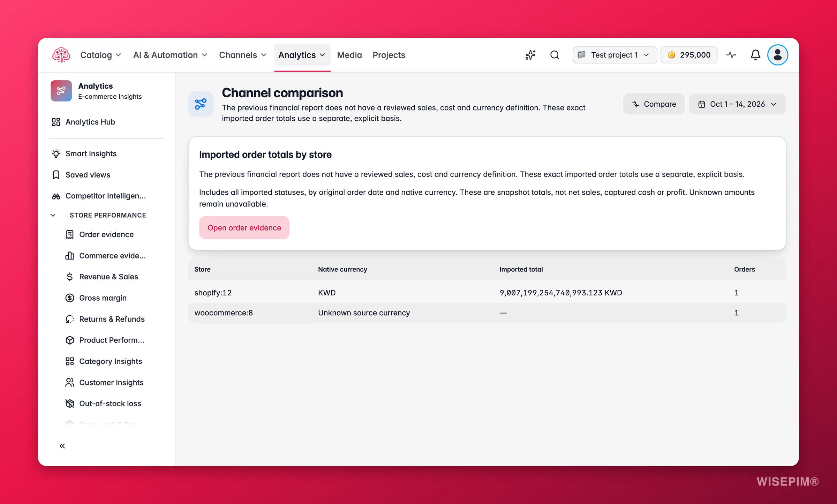
Task: Open the search magnifier icon
Action: (555, 55)
